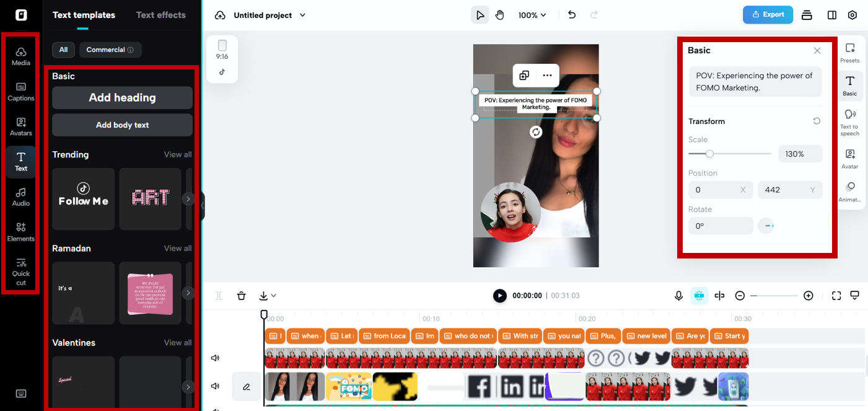The height and width of the screenshot is (411, 868).
Task: Expand the download options chevron
Action: click(273, 296)
